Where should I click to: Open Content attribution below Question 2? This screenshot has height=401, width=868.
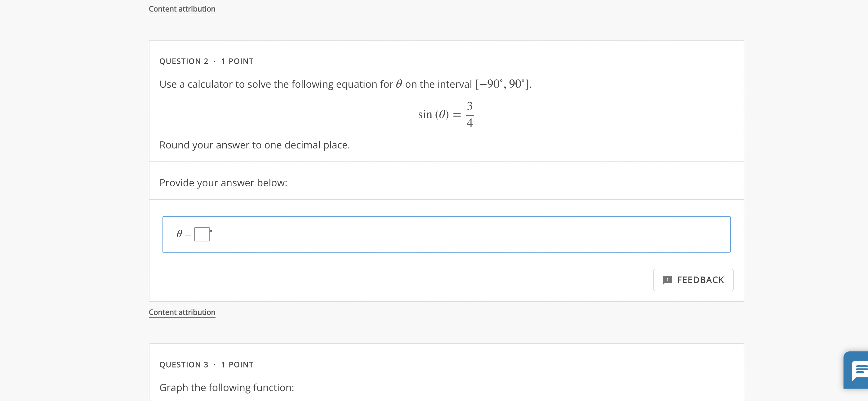pos(182,312)
